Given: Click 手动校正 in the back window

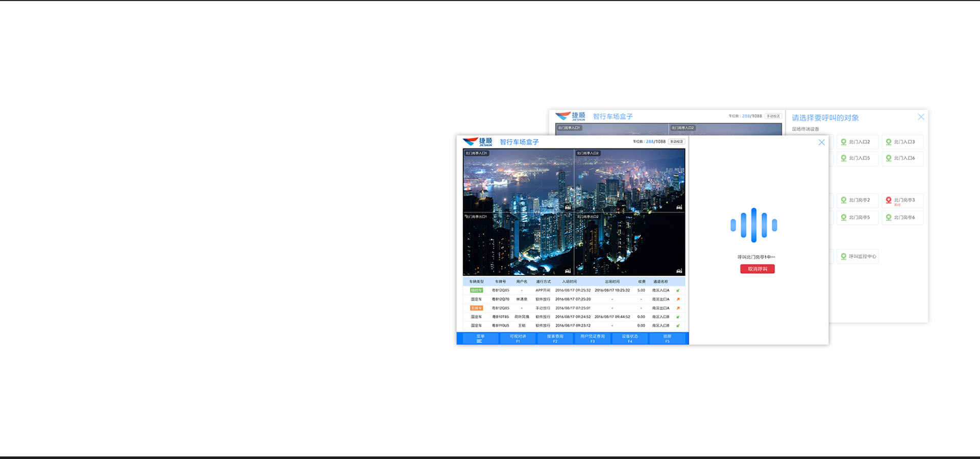Looking at the screenshot, I should coord(773,116).
